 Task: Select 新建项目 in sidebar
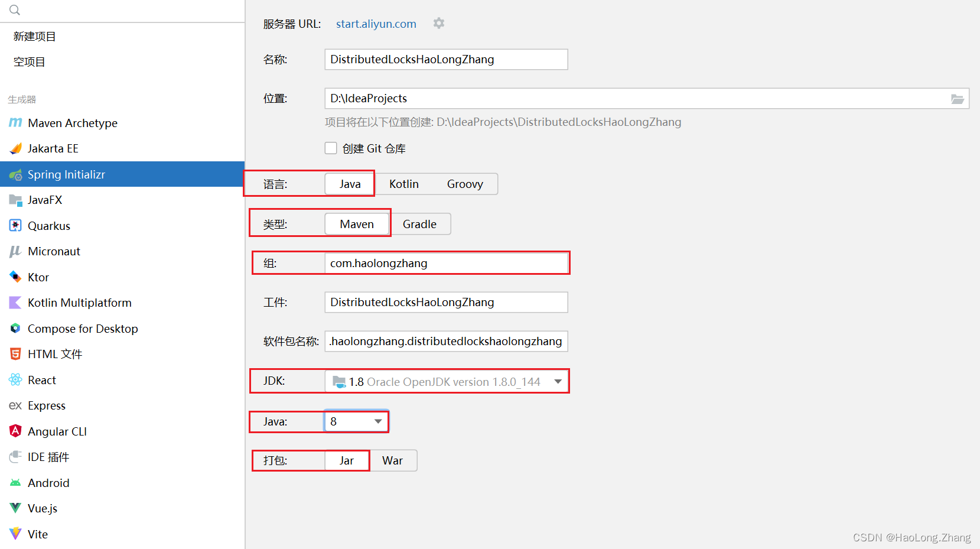point(122,36)
